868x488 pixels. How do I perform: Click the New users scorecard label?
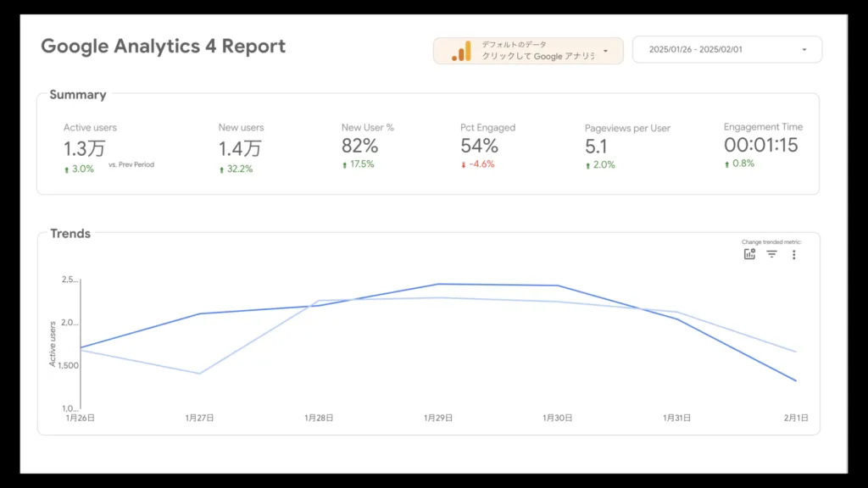(x=241, y=127)
